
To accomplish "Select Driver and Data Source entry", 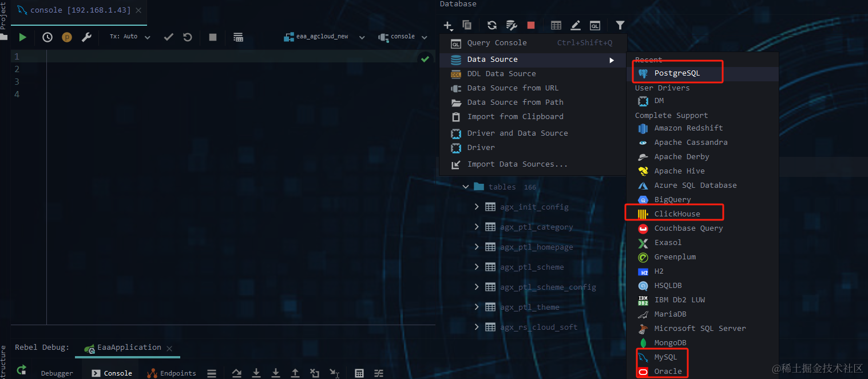I will [x=533, y=133].
